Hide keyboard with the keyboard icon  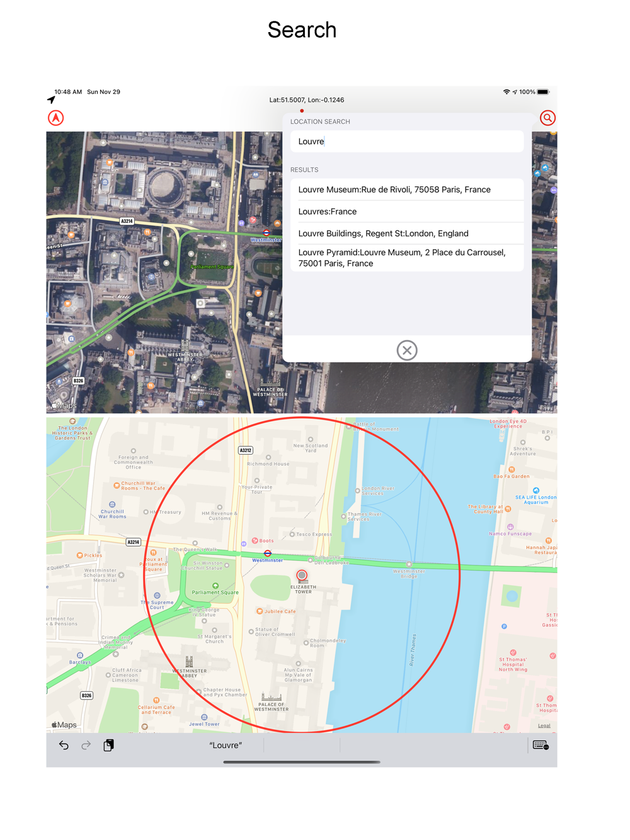click(541, 746)
